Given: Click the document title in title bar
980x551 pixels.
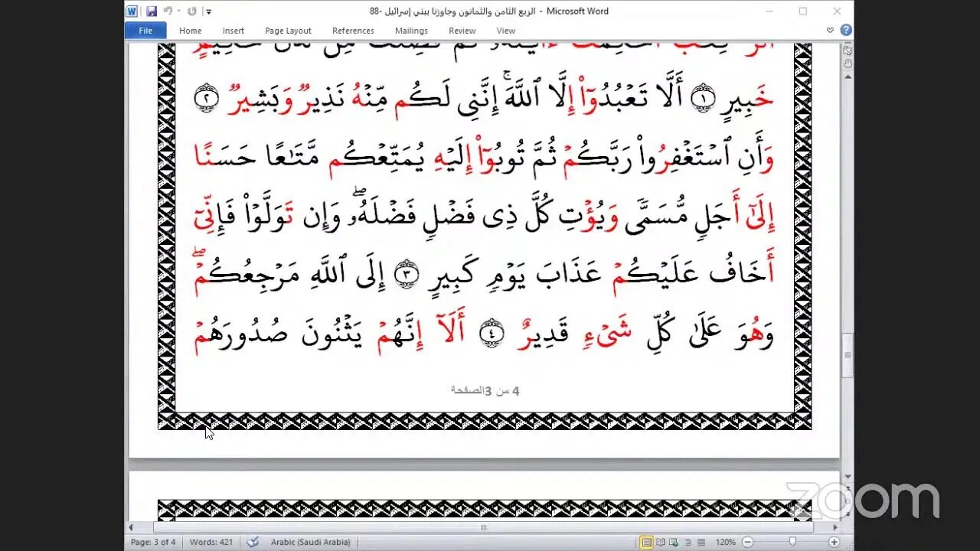Looking at the screenshot, I should point(489,11).
